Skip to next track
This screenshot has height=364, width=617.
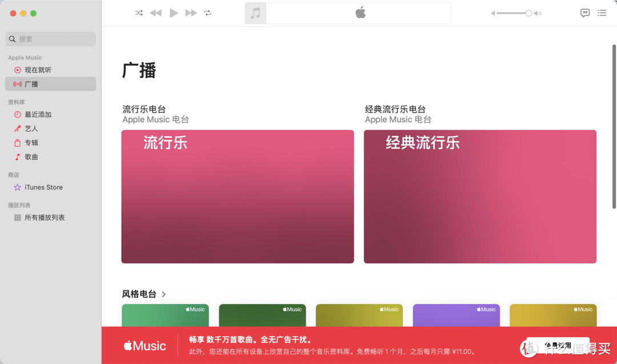[x=191, y=13]
